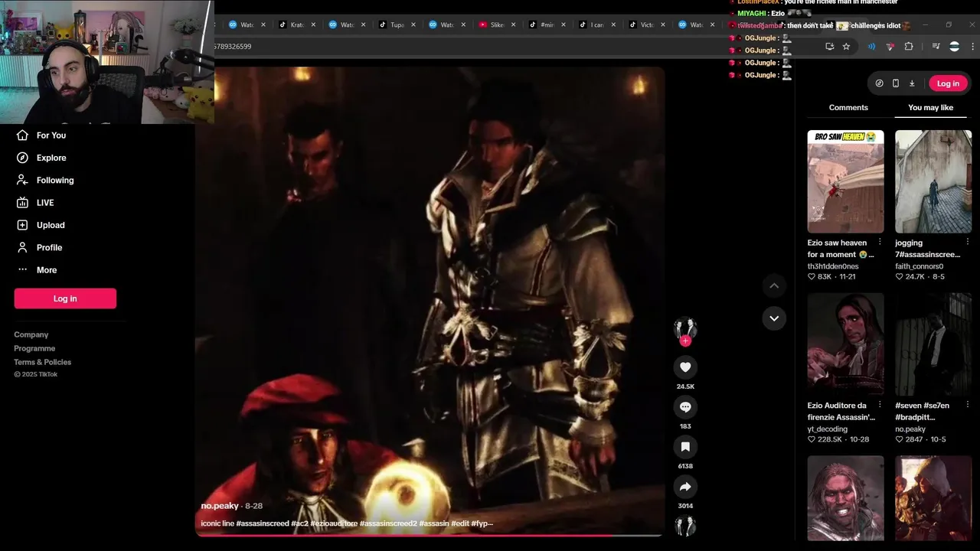Click the blue sound-wave extension icon
The height and width of the screenshot is (551, 980).
pyautogui.click(x=871, y=47)
